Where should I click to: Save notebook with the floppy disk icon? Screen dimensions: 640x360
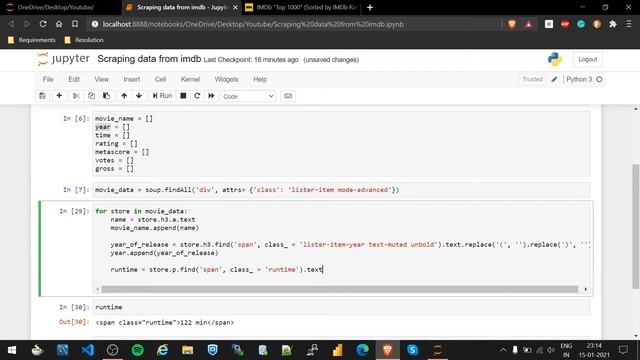click(x=42, y=96)
